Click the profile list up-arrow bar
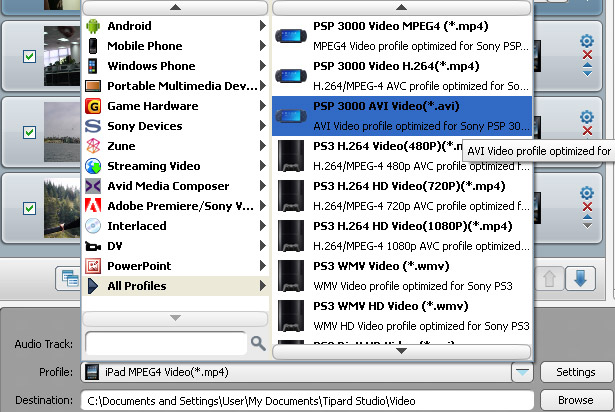The image size is (615, 412). (401, 7)
